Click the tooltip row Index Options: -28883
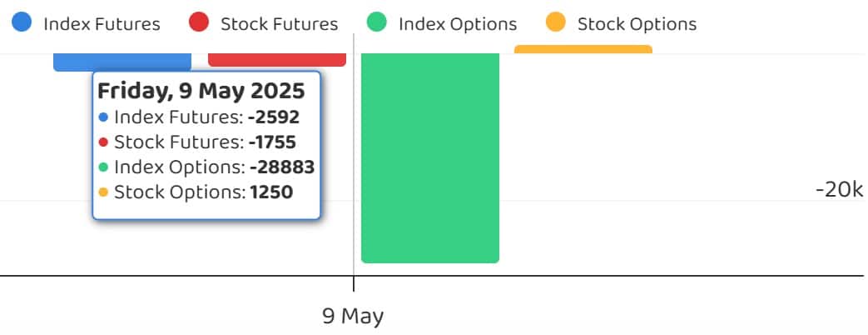This screenshot has width=868, height=335. pos(206,167)
